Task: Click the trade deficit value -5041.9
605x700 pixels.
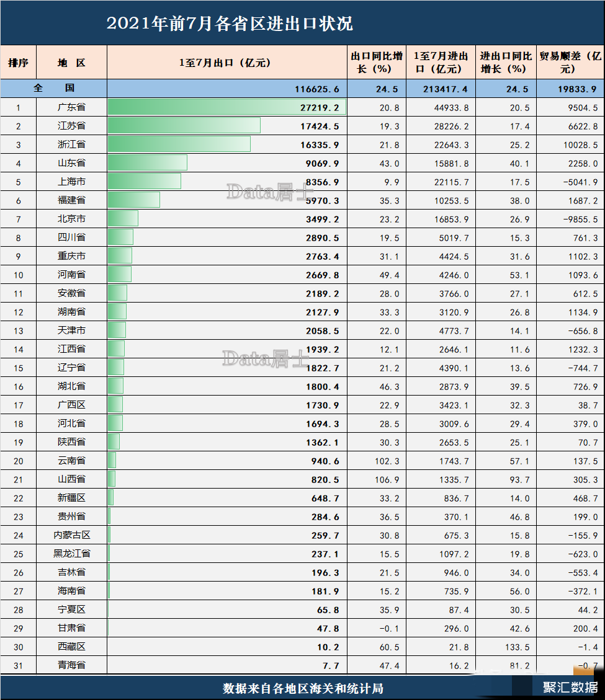Action: (x=580, y=182)
